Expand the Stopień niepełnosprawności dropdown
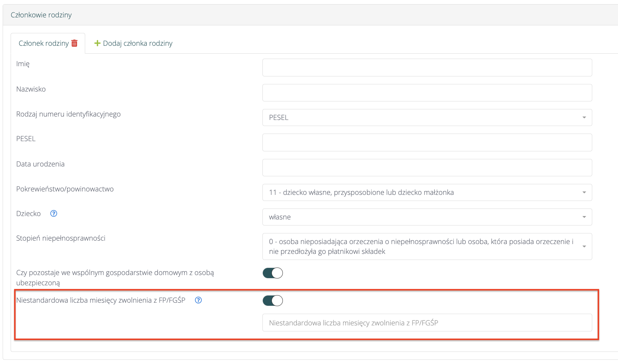618x364 pixels. [x=427, y=246]
